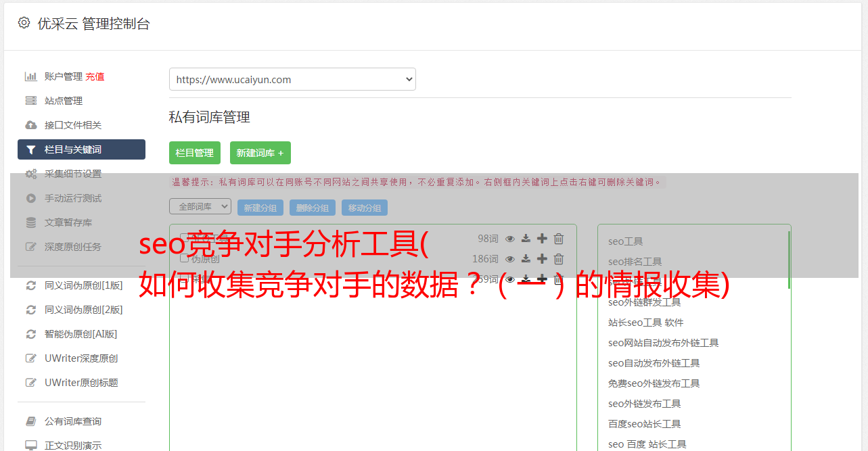
Task: Select the keyword '百度seo站长工具'
Action: [645, 424]
